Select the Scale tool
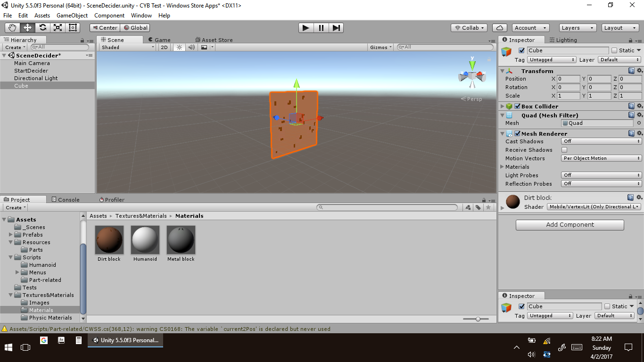This screenshot has width=644, height=362. click(x=58, y=28)
